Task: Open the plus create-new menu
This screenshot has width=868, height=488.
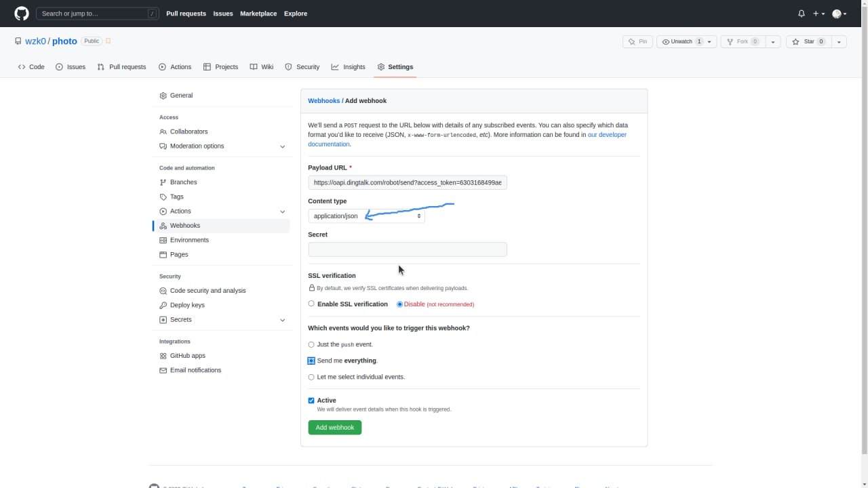Action: 819,14
